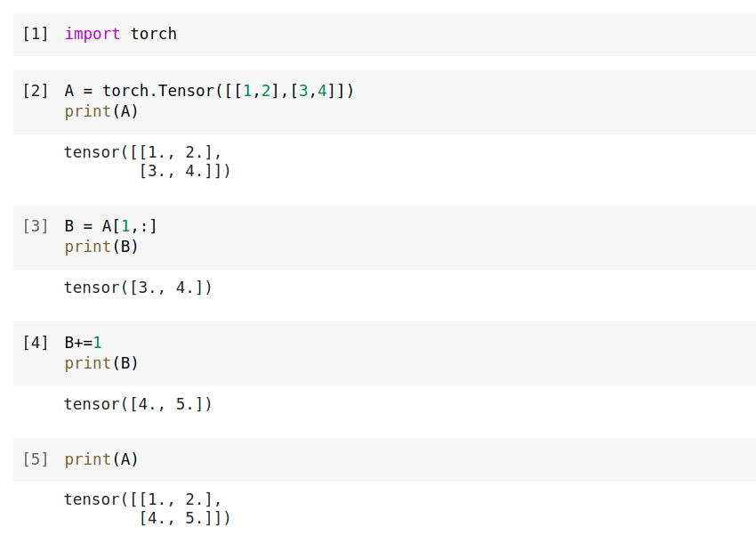Click the [1] execution count label
This screenshot has height=543, width=756.
(36, 34)
